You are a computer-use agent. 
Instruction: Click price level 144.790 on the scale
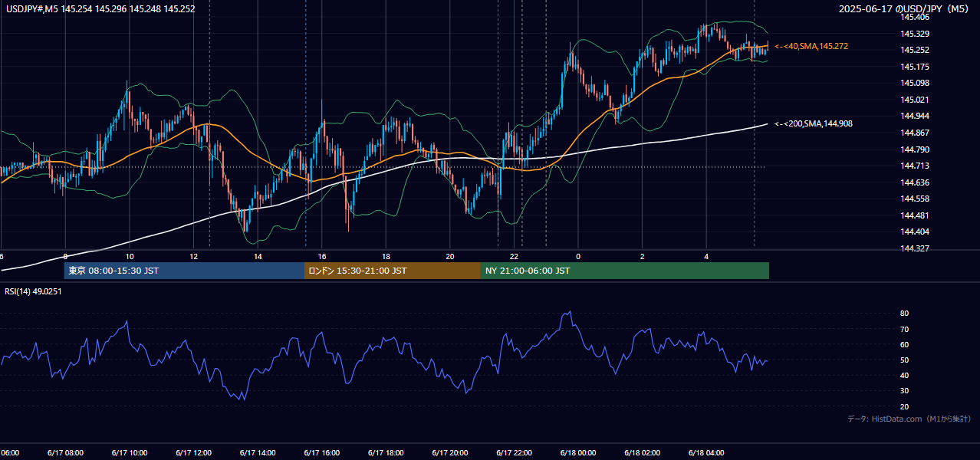tap(915, 149)
